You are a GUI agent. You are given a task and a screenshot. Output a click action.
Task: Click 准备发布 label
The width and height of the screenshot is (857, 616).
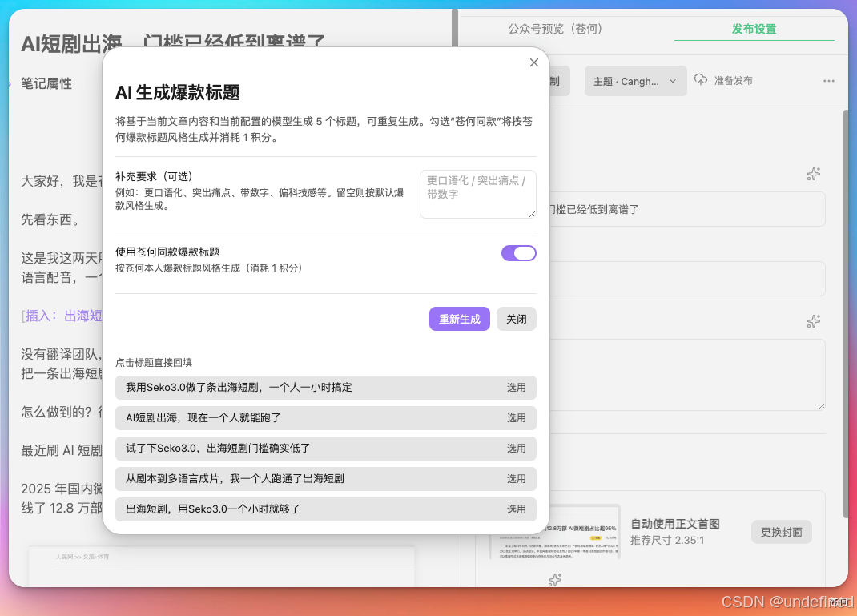733,81
